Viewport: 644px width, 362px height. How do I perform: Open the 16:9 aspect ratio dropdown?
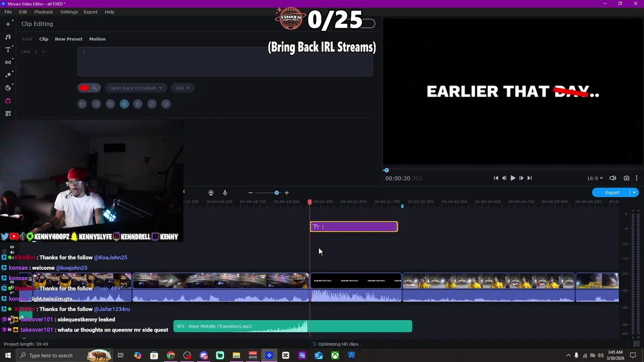pyautogui.click(x=595, y=178)
